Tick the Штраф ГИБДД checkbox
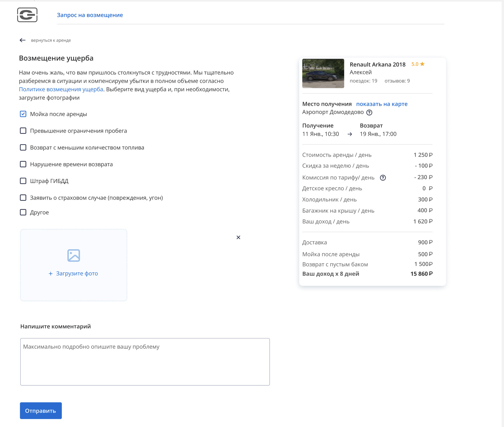The width and height of the screenshot is (504, 427). [23, 181]
